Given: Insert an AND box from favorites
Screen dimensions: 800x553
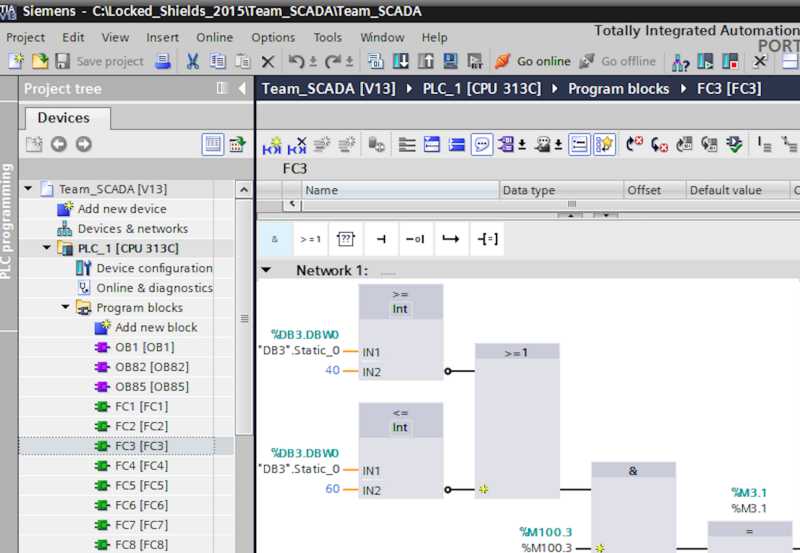Looking at the screenshot, I should tap(274, 239).
